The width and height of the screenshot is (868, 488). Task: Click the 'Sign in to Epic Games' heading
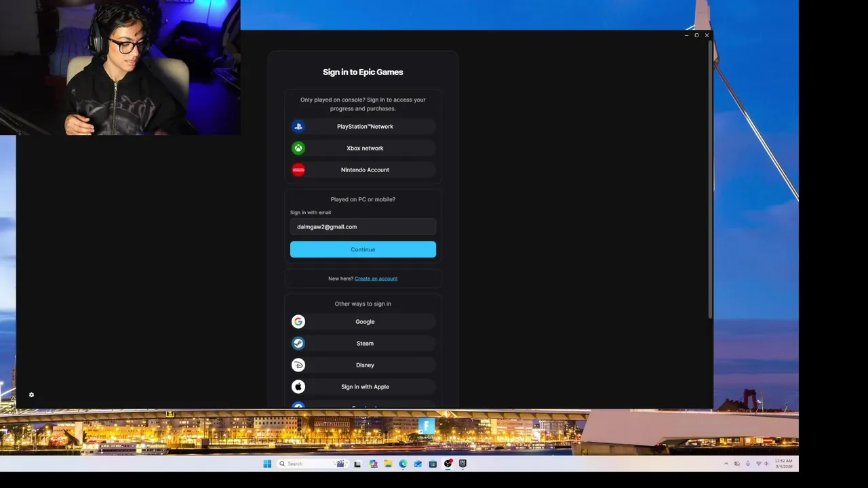point(363,72)
